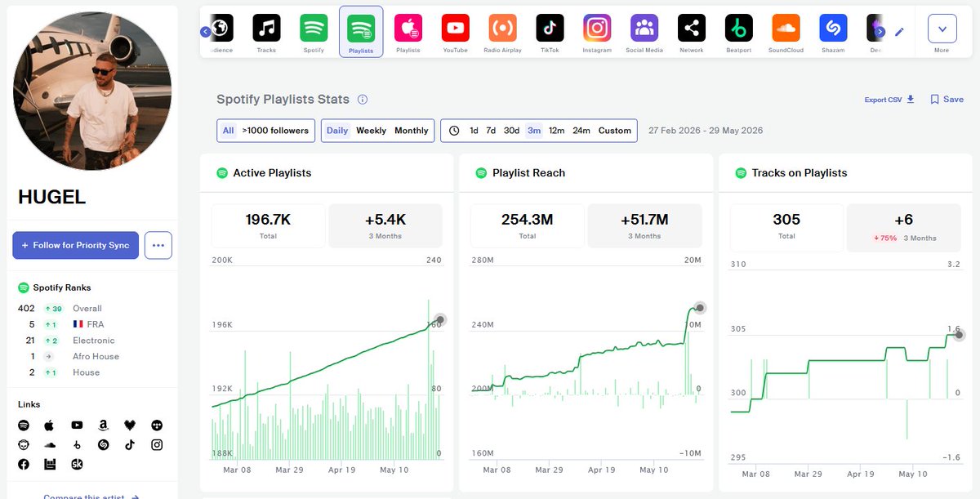Open the Spotify stats tab icon
Screen dimensions: 980x499
click(x=314, y=29)
